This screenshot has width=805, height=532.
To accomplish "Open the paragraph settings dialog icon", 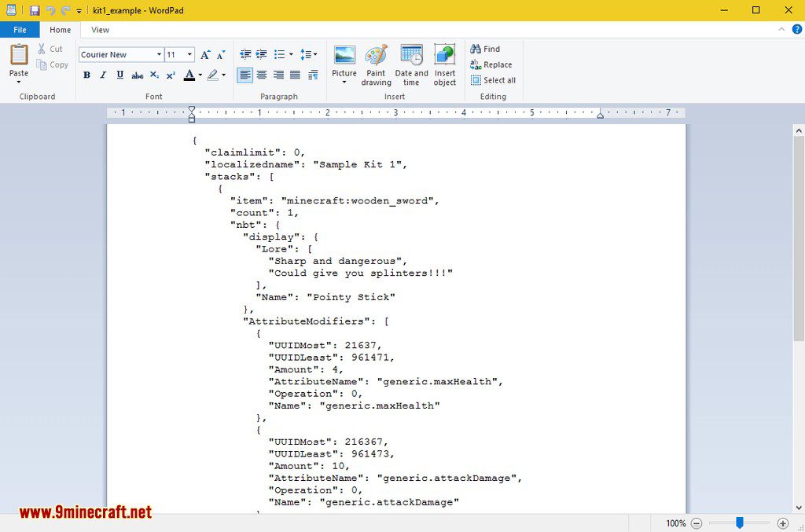I will coord(313,75).
